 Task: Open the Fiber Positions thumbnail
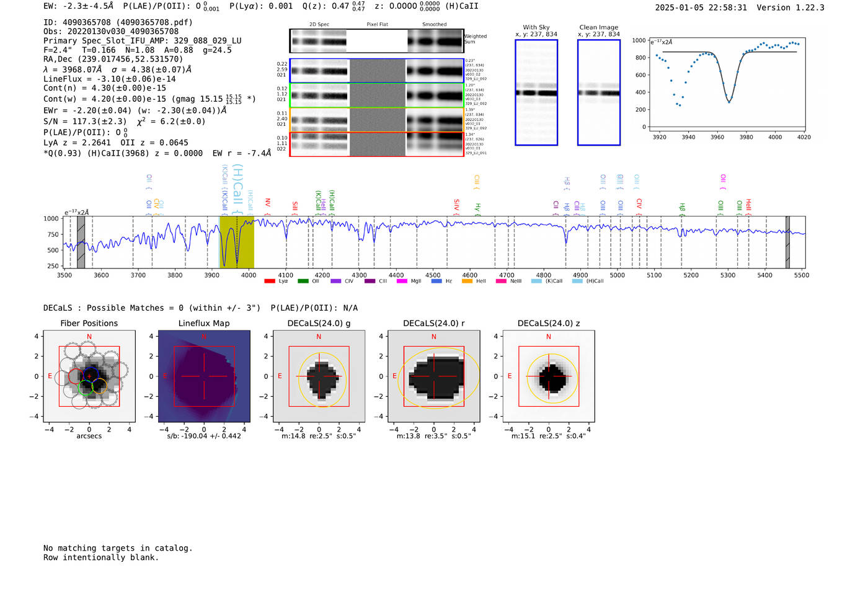point(89,376)
